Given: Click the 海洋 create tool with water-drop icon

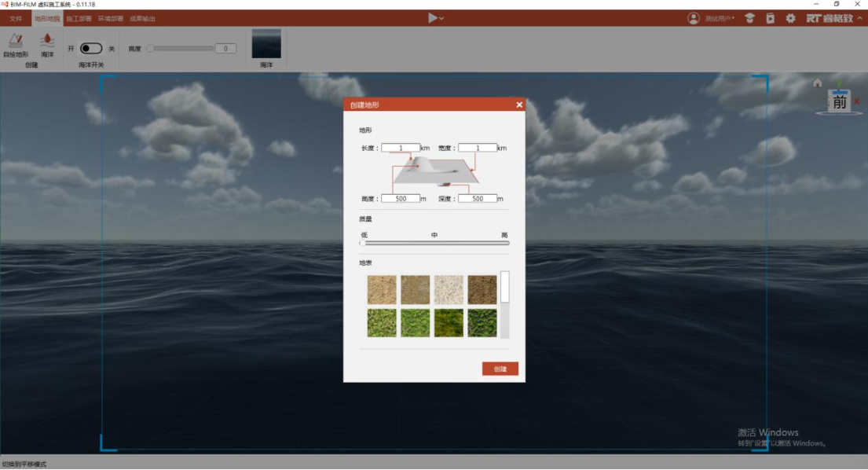Looking at the screenshot, I should [x=47, y=45].
